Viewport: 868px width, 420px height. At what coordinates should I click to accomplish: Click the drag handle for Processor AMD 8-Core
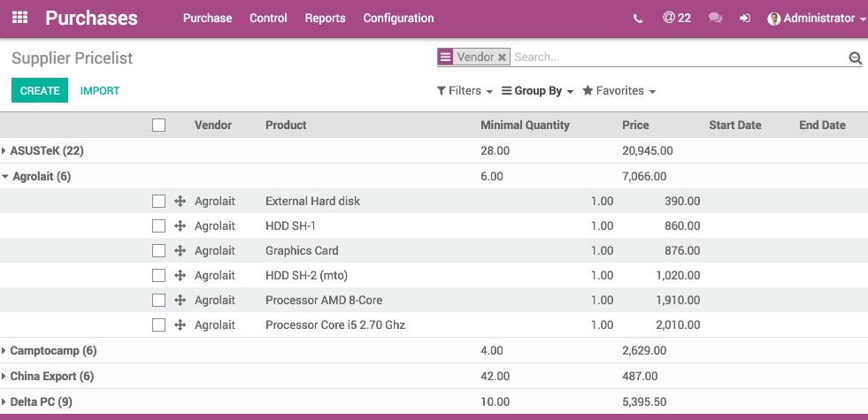[x=180, y=301]
